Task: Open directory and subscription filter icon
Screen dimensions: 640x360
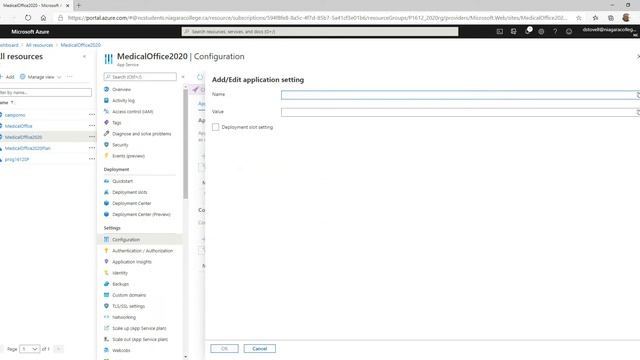Action: coord(513,31)
